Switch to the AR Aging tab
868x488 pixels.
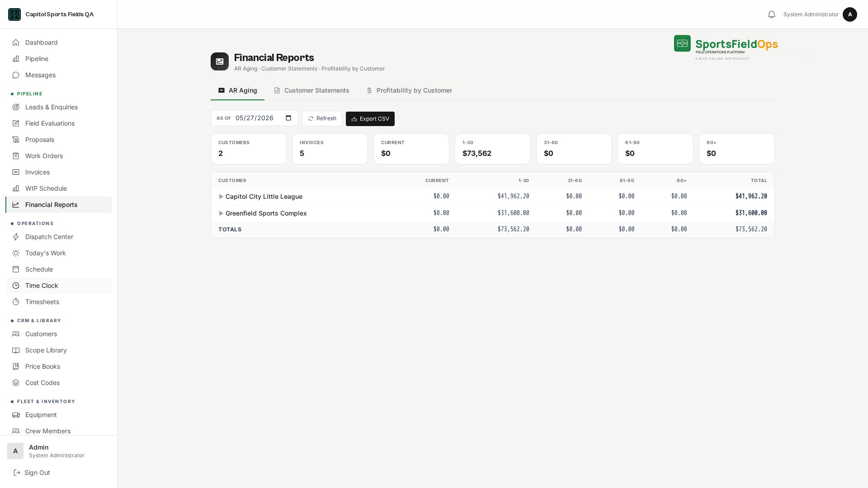pyautogui.click(x=237, y=90)
